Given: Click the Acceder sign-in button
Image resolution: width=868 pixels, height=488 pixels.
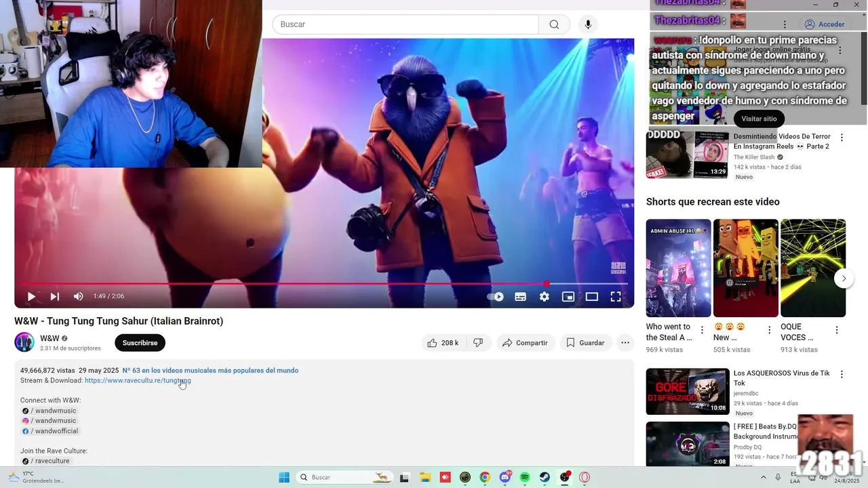Looking at the screenshot, I should pyautogui.click(x=824, y=24).
